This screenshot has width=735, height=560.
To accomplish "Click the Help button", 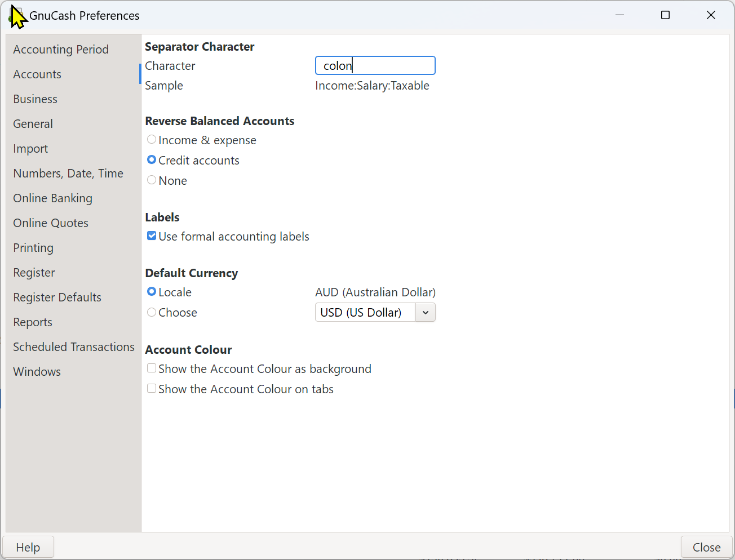I will pos(28,547).
